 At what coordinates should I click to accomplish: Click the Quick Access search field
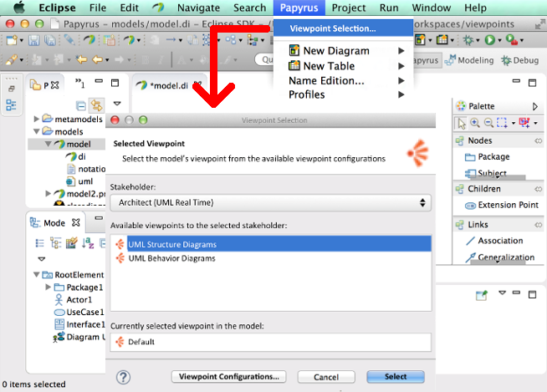point(264,59)
